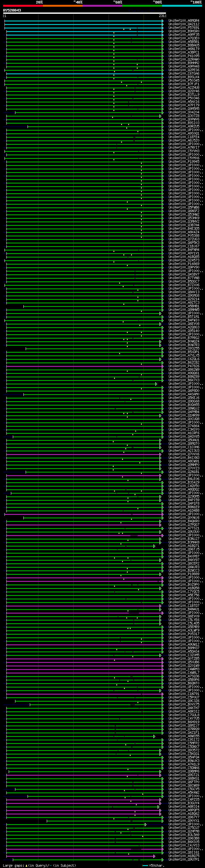Select hit label UniRef100_A2ZHU8
205x868 pixels.
click(184, 87)
